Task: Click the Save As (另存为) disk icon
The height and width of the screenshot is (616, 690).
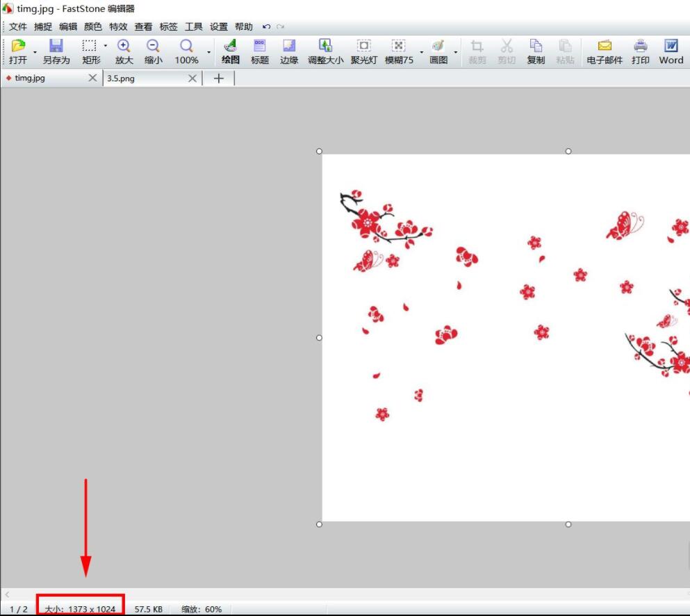Action: pos(56,46)
